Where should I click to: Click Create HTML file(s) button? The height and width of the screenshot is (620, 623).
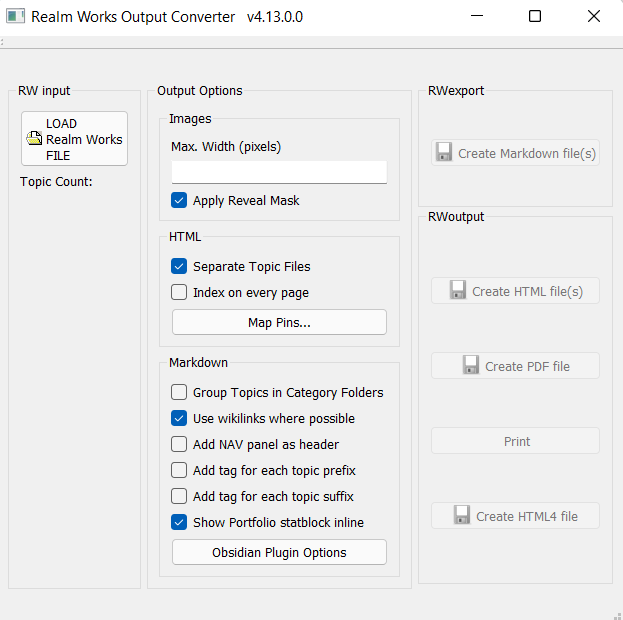point(515,291)
